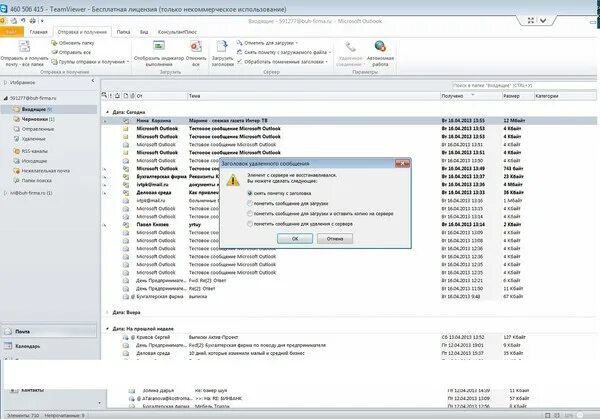This screenshot has height=420, width=600.
Task: Click Отправить все (send all) icon
Action: pyautogui.click(x=54, y=52)
